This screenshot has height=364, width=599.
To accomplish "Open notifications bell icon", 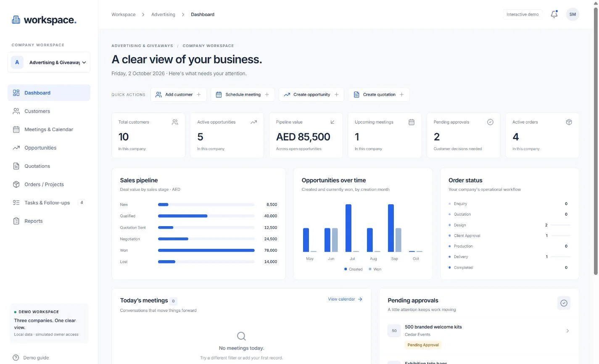I will 554,14.
